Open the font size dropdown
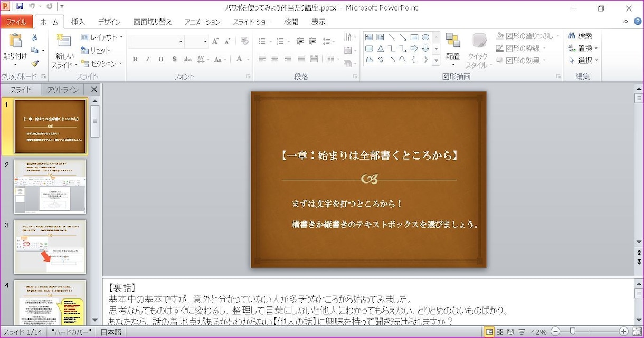The height and width of the screenshot is (338, 644). pos(205,42)
